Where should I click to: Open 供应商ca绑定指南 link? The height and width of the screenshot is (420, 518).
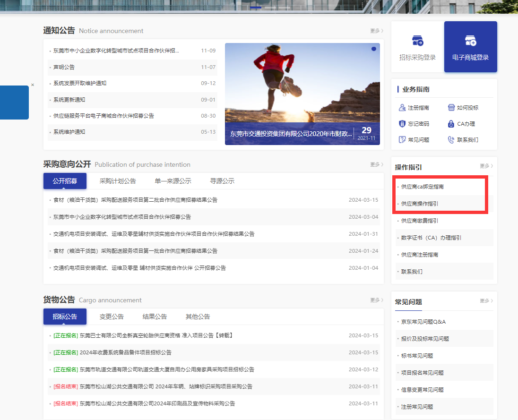423,187
